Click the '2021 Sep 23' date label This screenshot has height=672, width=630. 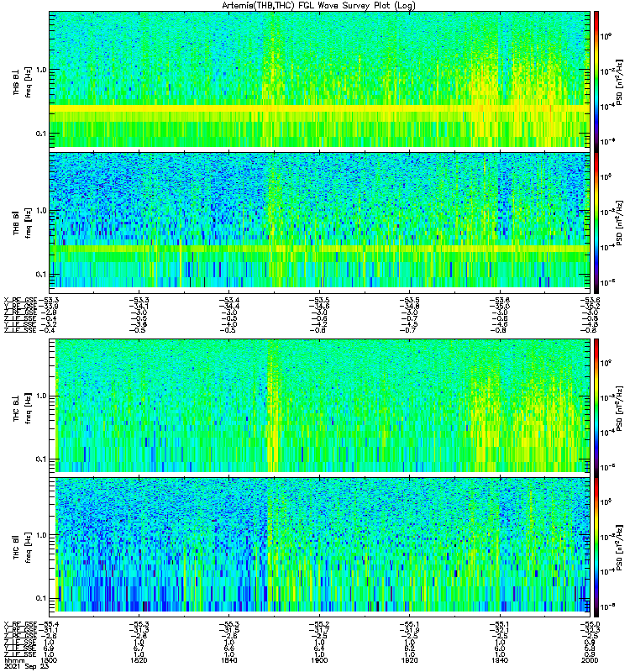click(x=27, y=666)
